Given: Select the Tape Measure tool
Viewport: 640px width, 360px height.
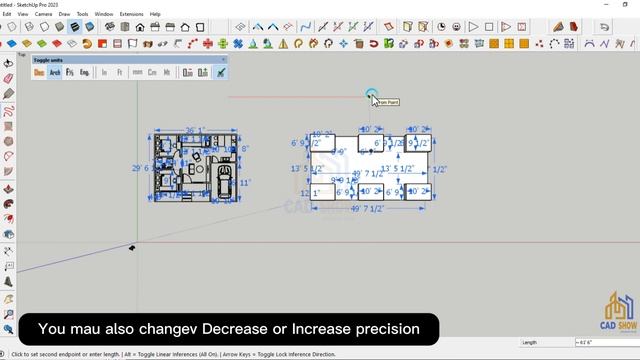Looking at the screenshot, I should (8, 251).
